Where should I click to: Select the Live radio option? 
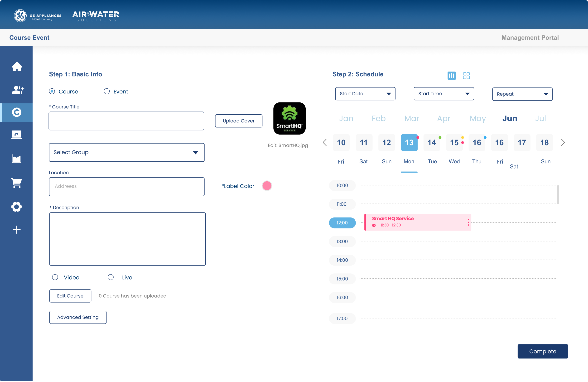pyautogui.click(x=111, y=277)
